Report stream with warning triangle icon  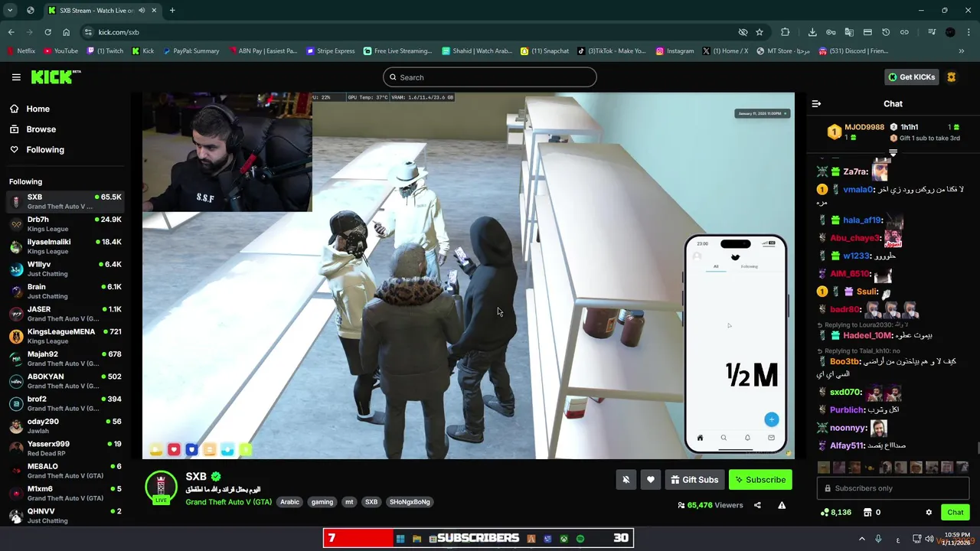(x=782, y=505)
